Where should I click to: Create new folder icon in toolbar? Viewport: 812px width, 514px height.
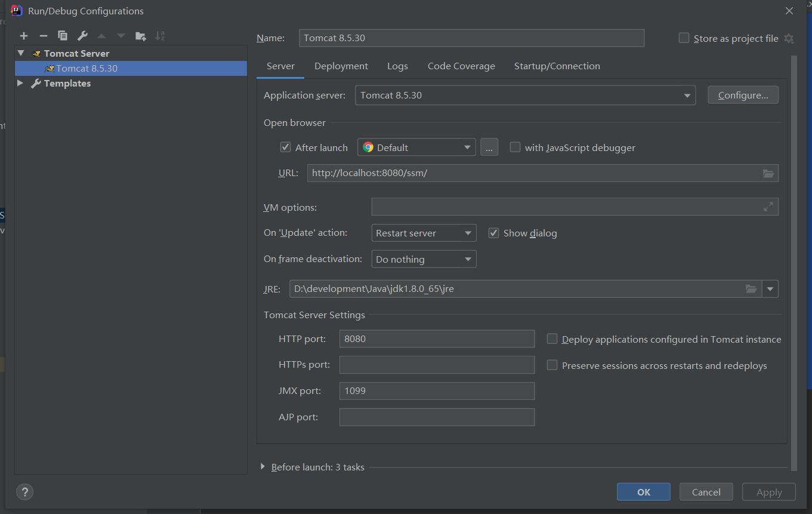(x=140, y=36)
